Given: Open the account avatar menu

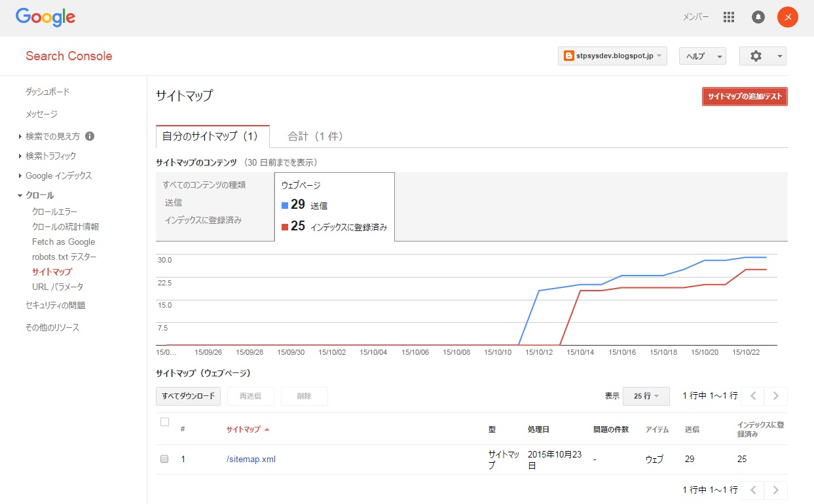Looking at the screenshot, I should click(788, 17).
